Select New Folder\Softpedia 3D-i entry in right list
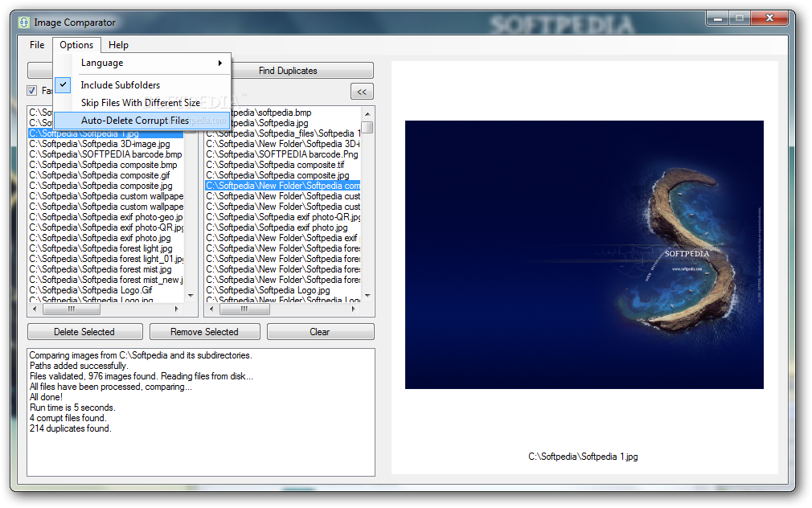The height and width of the screenshot is (508, 812). coord(283,144)
